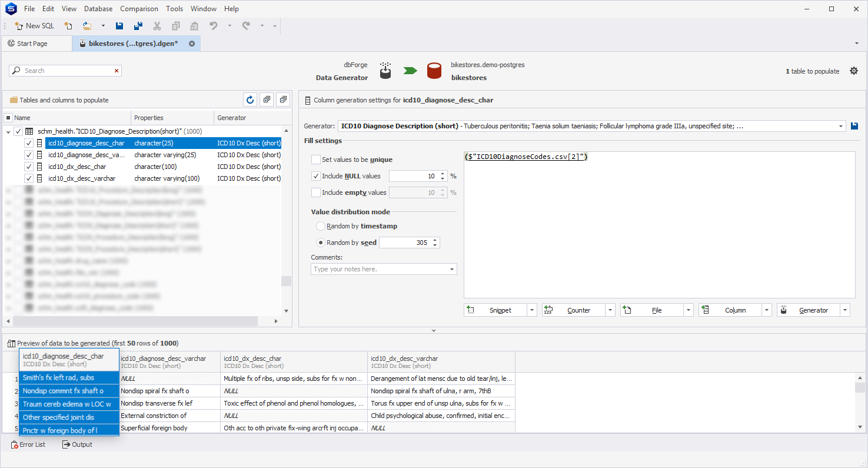This screenshot has height=468, width=868.
Task: Click the Copy icon in toolbar
Action: (x=175, y=26)
